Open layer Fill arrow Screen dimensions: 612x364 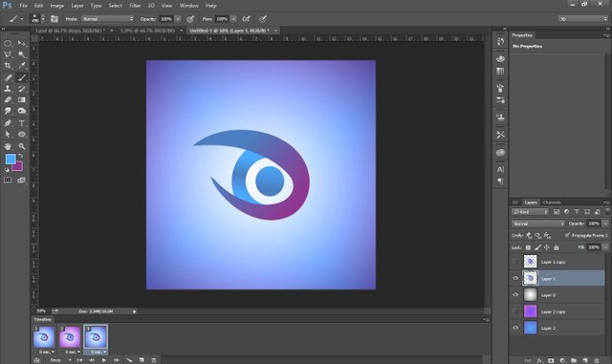point(605,247)
